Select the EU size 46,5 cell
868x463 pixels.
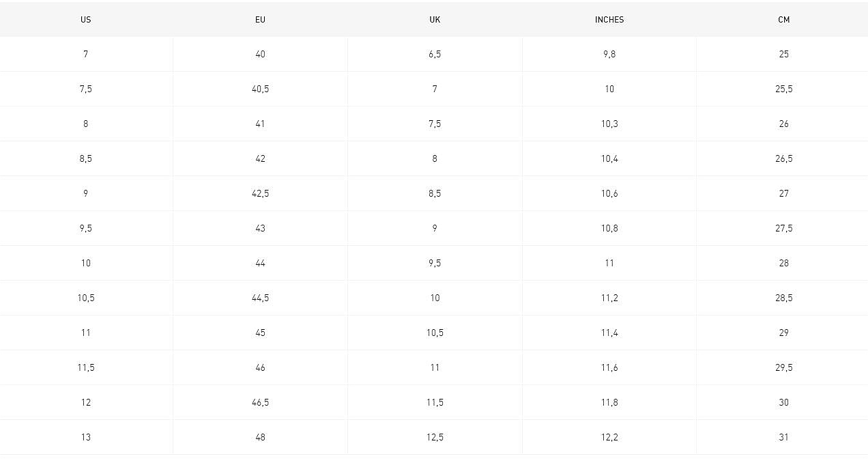pos(260,402)
